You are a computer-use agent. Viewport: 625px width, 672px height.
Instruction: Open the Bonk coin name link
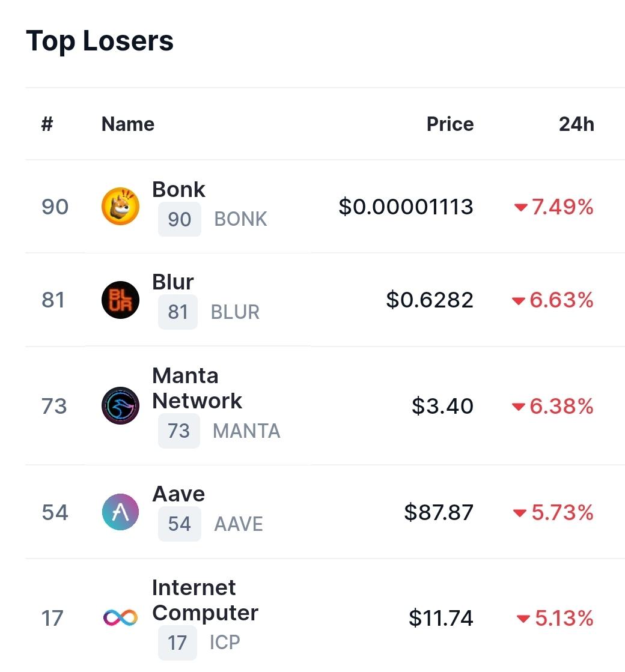[179, 189]
